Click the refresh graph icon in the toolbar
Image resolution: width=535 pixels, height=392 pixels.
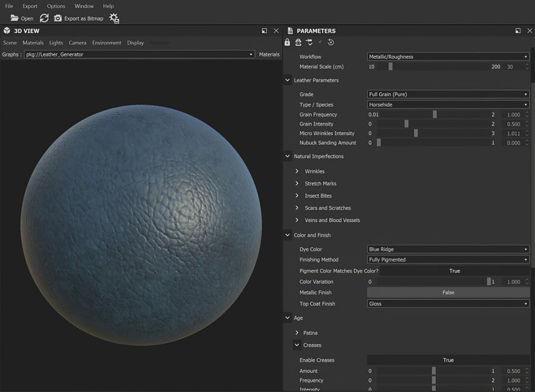tap(44, 18)
